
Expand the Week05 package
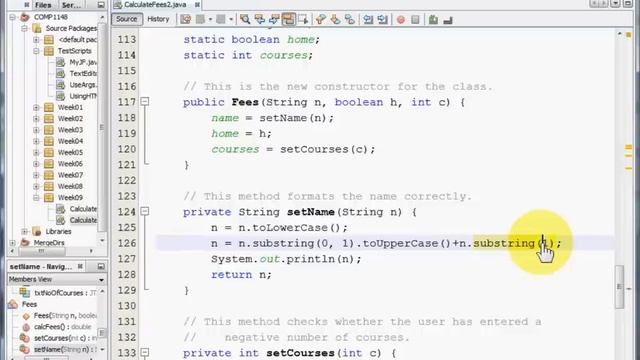(36, 152)
